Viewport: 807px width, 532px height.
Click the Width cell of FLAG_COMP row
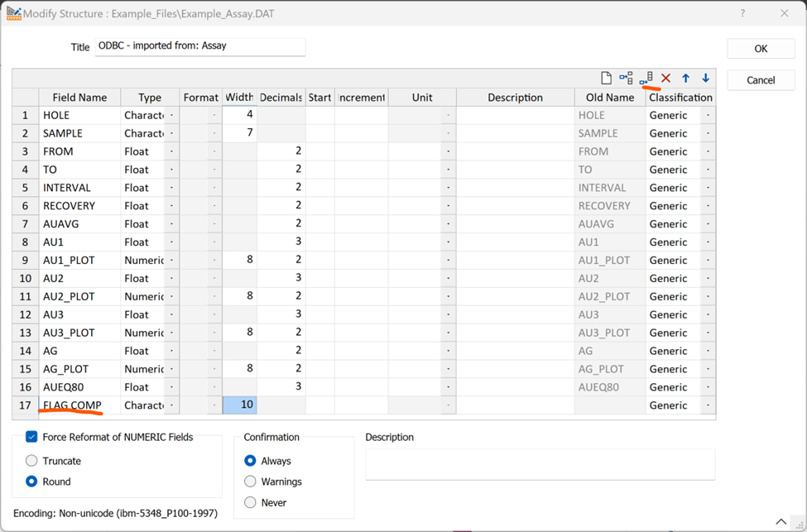coord(239,405)
